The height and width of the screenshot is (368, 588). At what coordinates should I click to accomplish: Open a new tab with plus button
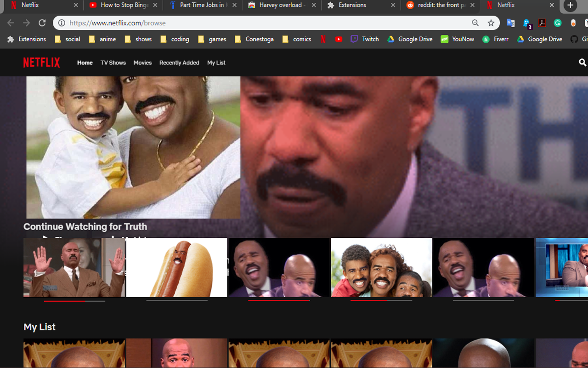(x=571, y=6)
